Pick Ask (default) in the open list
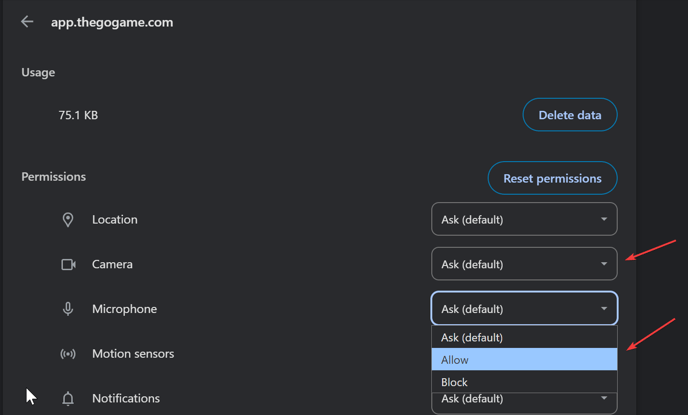Viewport: 688px width, 415px height. [x=524, y=338]
